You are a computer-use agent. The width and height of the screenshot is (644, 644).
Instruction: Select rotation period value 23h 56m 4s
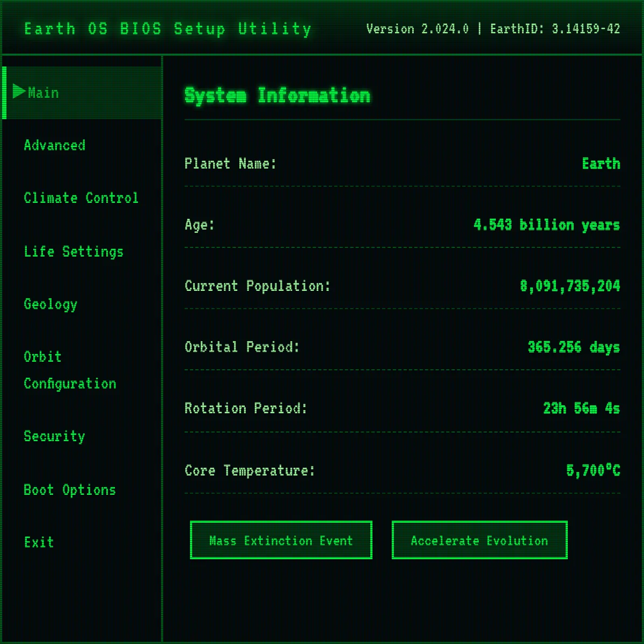[582, 408]
